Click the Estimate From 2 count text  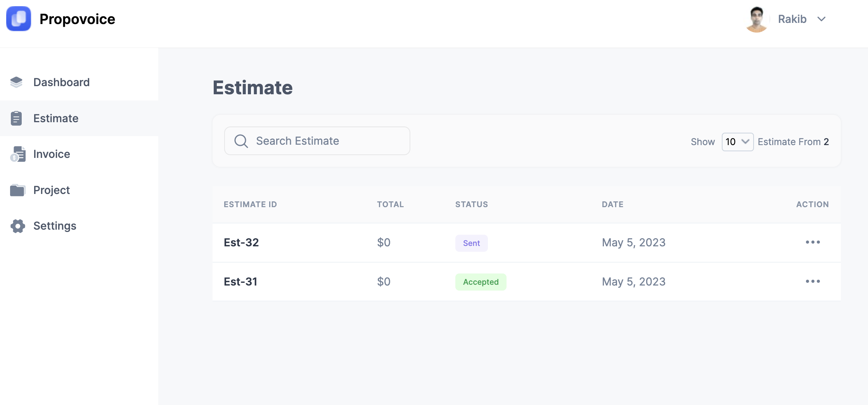coord(793,142)
